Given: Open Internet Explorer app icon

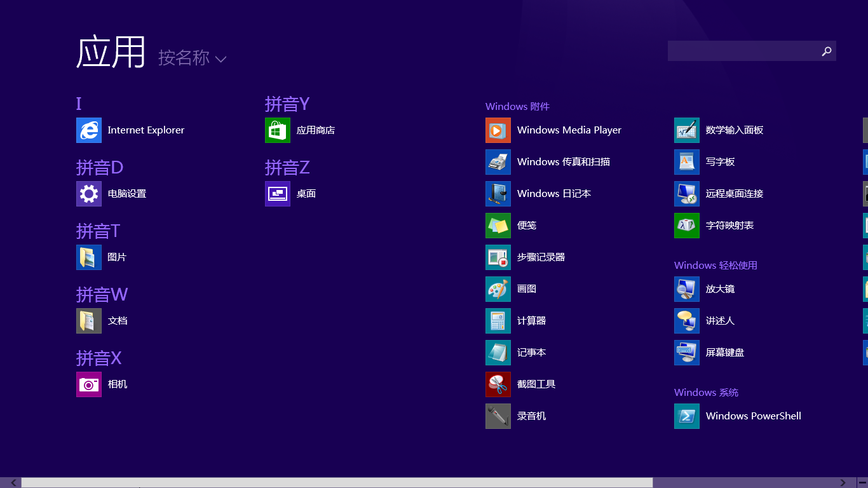Looking at the screenshot, I should coord(89,130).
